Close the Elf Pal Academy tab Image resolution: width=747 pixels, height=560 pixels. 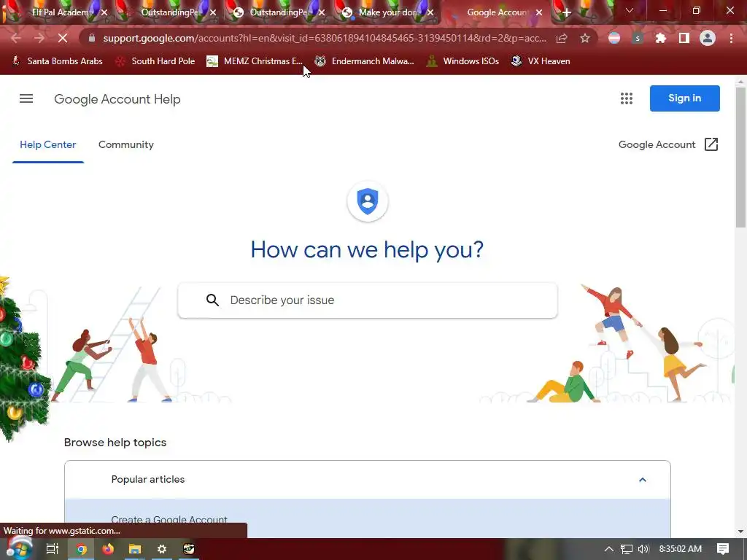pyautogui.click(x=104, y=12)
